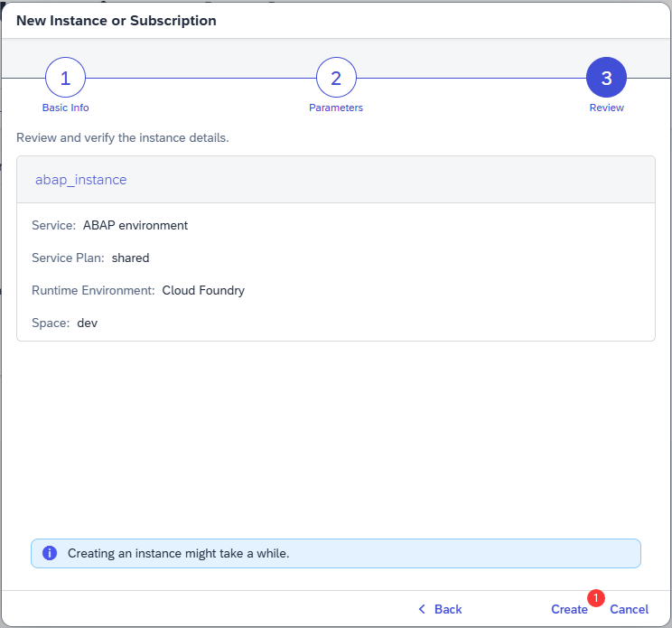Click the Create button
Viewport: 672px width, 628px height.
tap(569, 609)
